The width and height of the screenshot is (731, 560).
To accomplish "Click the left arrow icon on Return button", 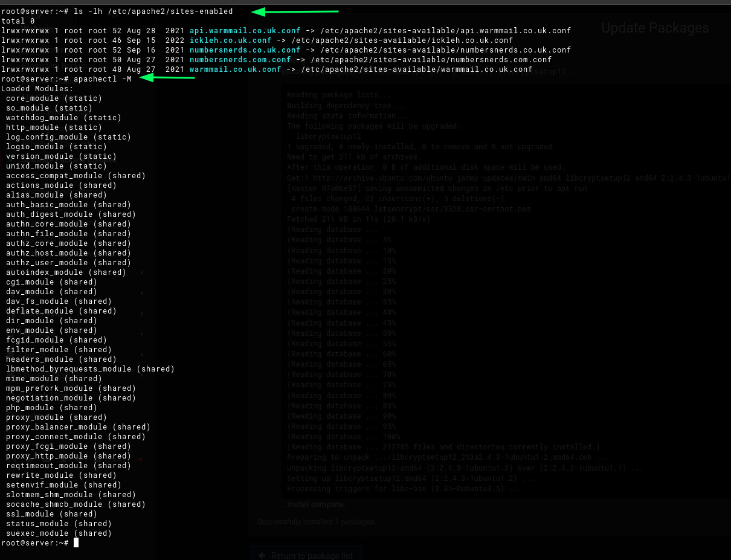I will click(262, 555).
